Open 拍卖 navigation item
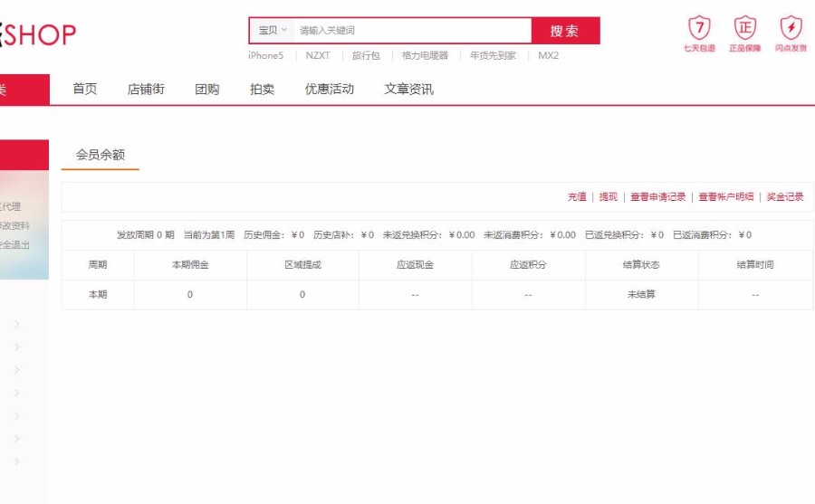This screenshot has width=815, height=504. 262,90
